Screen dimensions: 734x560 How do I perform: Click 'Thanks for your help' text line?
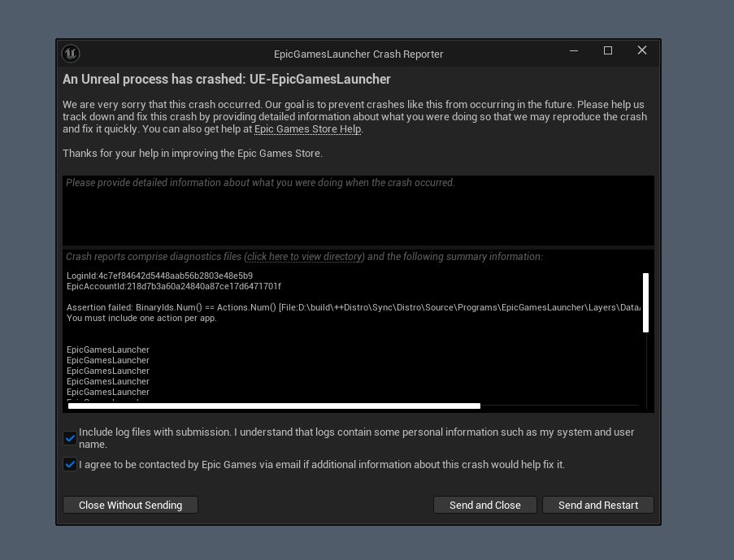click(x=193, y=154)
